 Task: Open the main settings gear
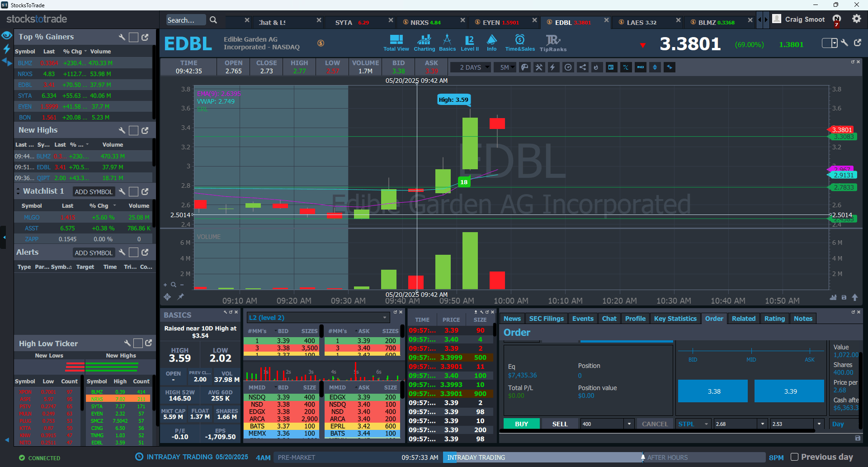point(857,19)
